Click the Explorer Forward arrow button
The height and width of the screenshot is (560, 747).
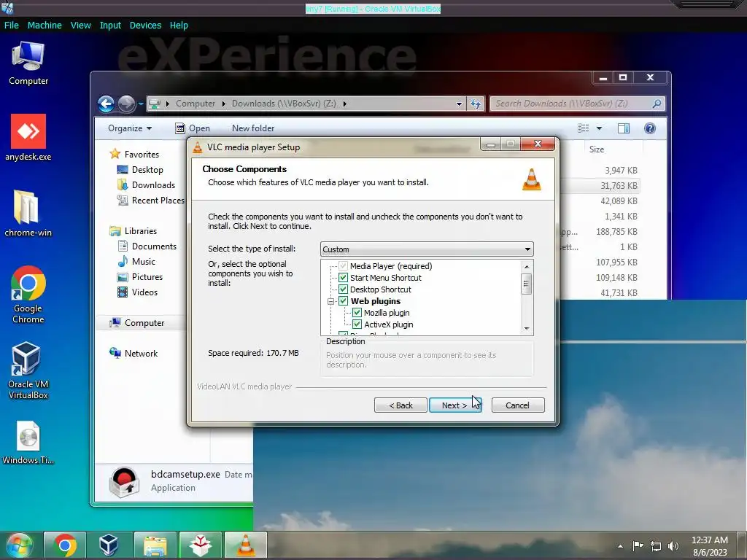coord(127,104)
